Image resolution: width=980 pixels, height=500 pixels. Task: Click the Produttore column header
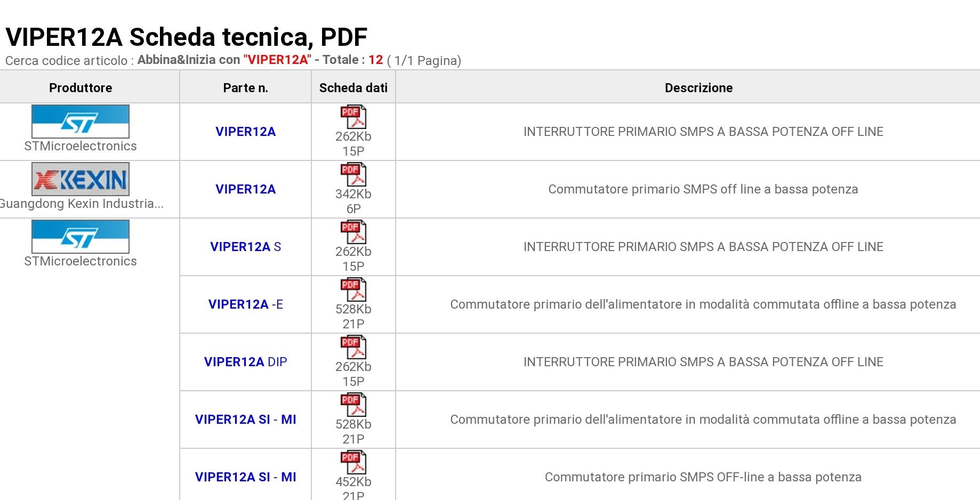pyautogui.click(x=81, y=88)
